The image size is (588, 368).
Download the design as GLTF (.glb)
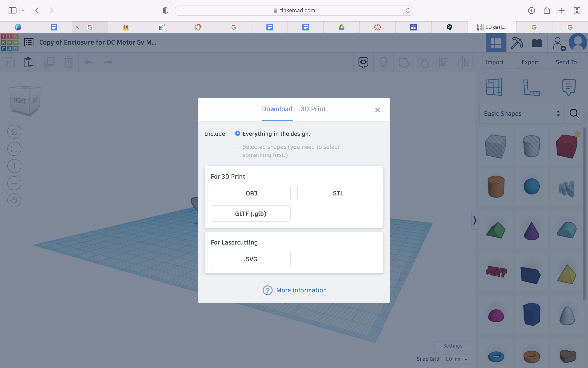point(251,213)
